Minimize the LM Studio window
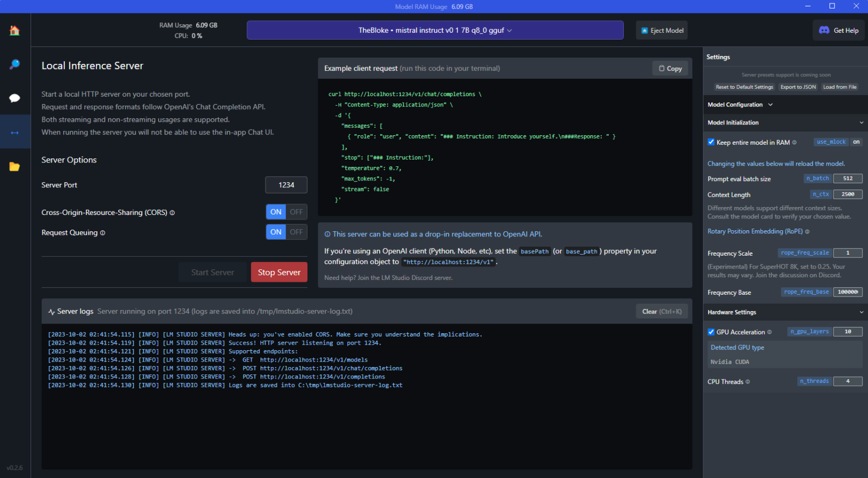This screenshot has height=478, width=868. [808, 6]
